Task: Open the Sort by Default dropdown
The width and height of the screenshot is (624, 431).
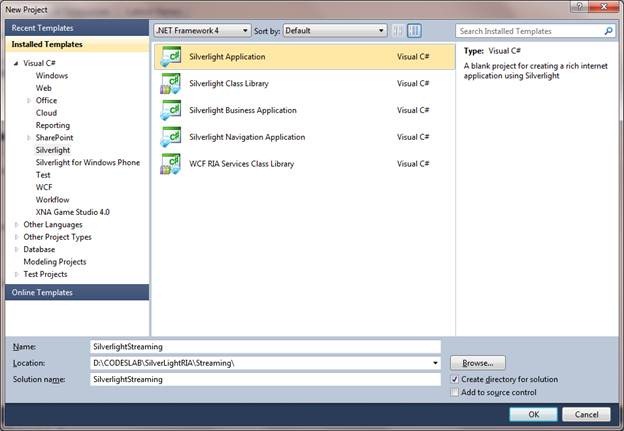Action: 334,31
